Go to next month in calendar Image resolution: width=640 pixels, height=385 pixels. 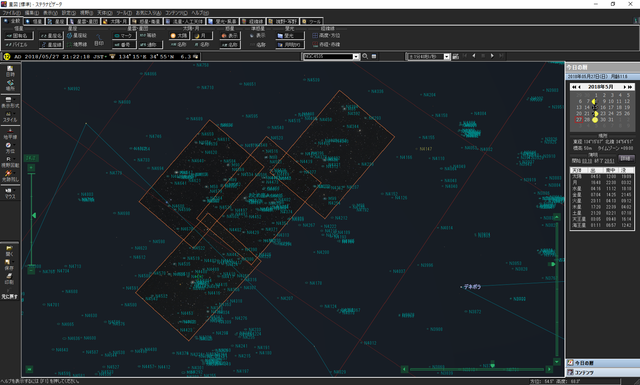tap(624, 87)
